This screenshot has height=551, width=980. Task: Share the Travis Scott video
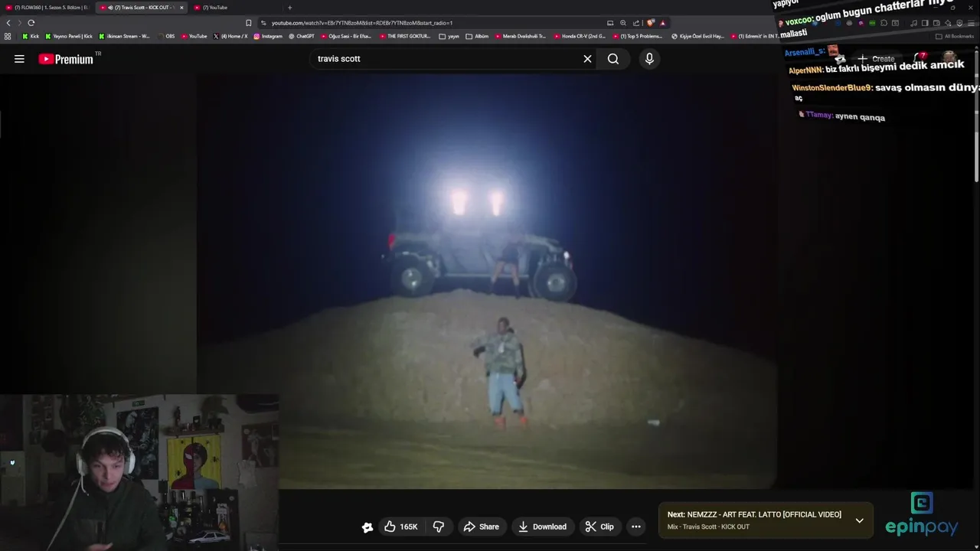point(482,527)
